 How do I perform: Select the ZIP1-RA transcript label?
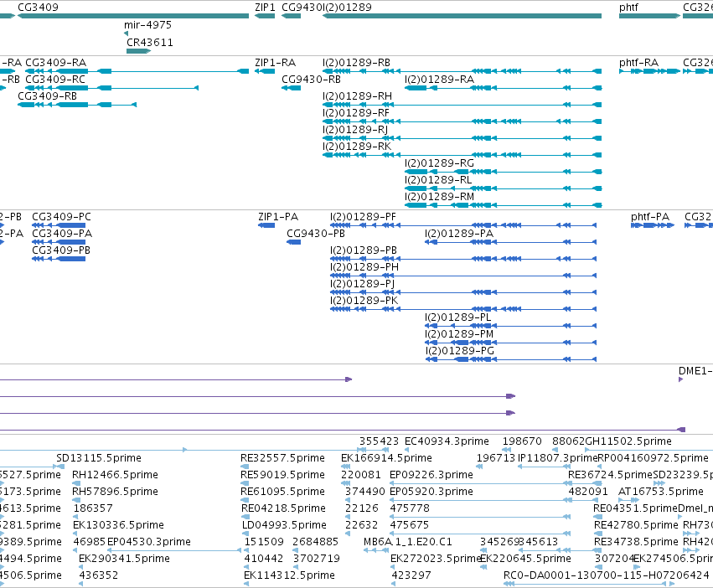[x=275, y=62]
